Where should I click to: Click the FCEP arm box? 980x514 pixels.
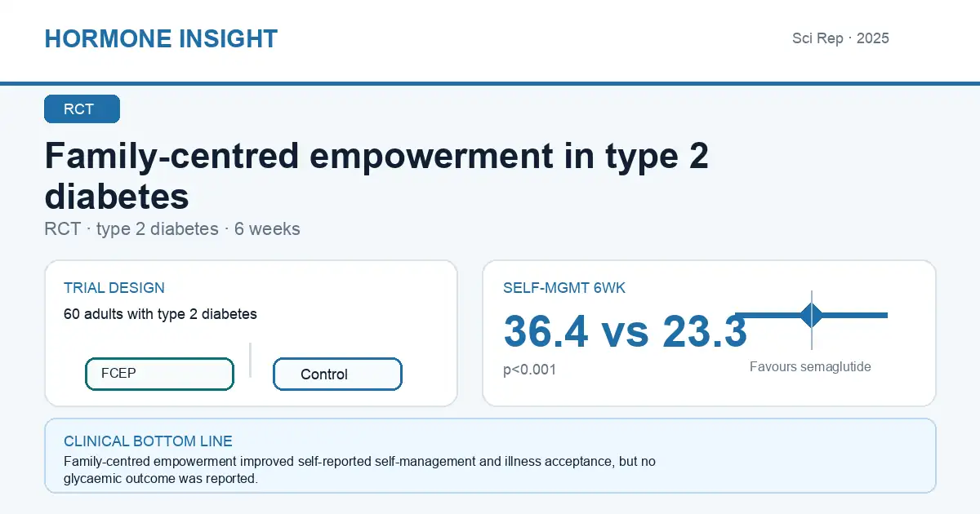[x=159, y=374]
